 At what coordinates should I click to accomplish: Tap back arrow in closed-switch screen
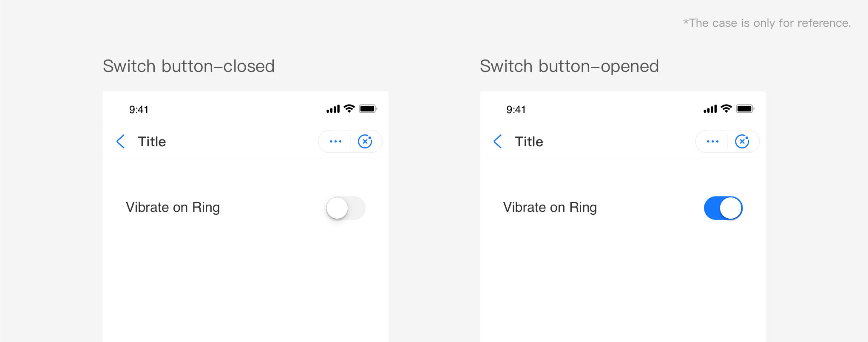(121, 142)
